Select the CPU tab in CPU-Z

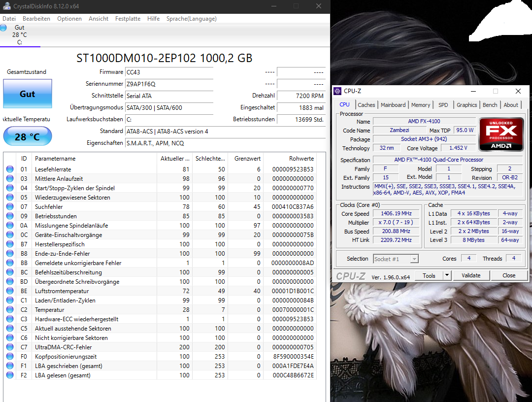tap(344, 104)
